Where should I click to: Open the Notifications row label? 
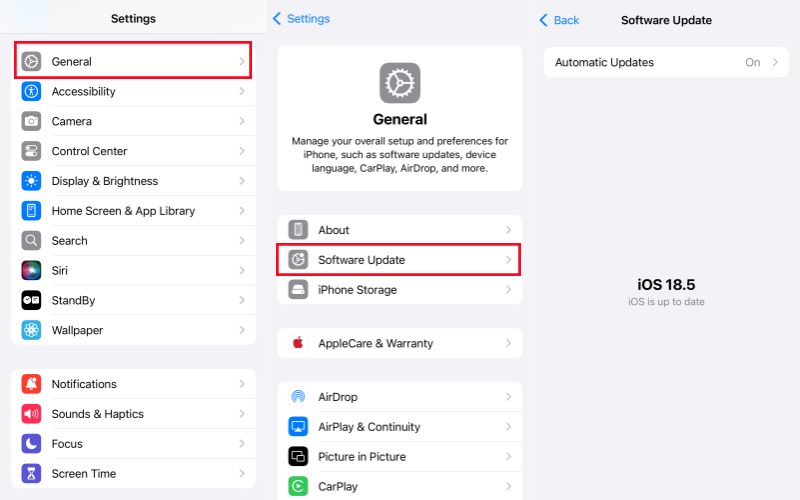click(x=84, y=384)
